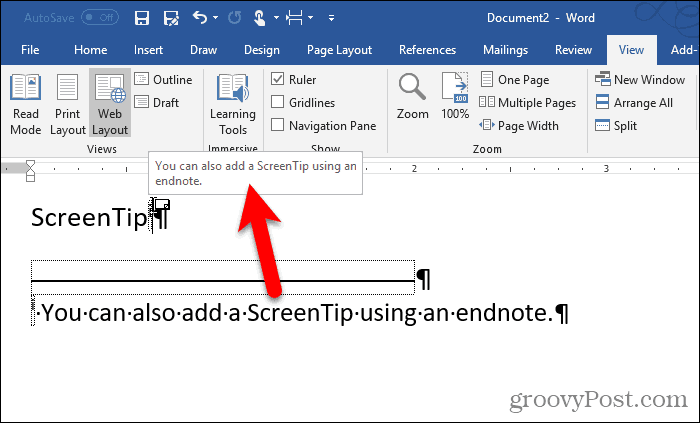
Task: Open the References tab
Action: [427, 50]
